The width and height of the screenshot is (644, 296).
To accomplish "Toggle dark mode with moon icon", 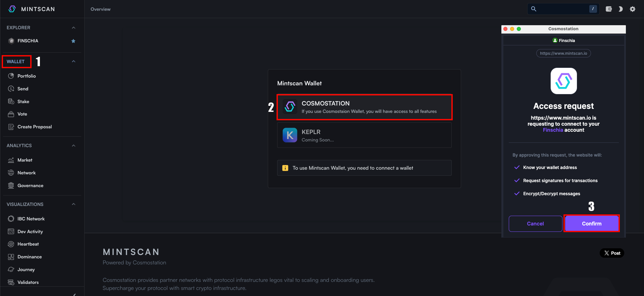I will click(621, 9).
